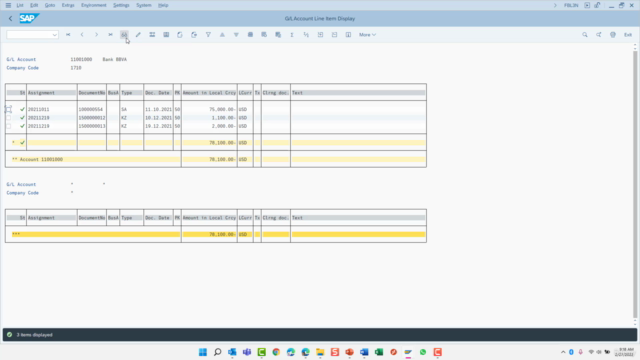
Task: Select document number 1500000013
Action: (92, 126)
